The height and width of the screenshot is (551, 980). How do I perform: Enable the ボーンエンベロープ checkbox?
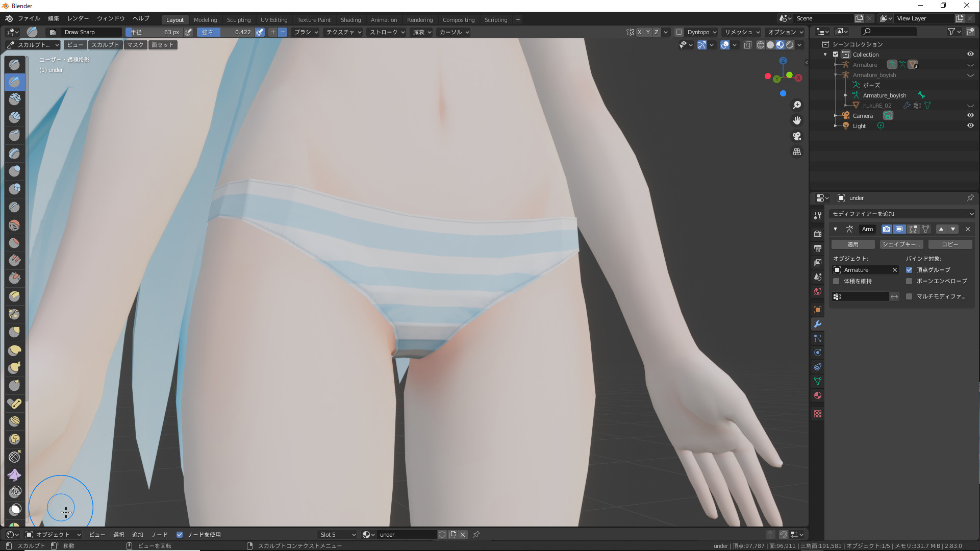[x=909, y=281]
